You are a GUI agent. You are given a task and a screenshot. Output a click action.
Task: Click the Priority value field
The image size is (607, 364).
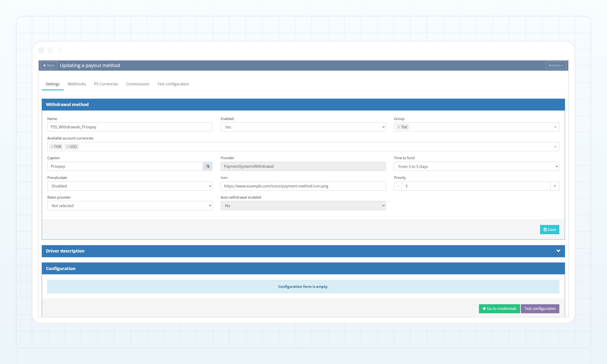476,186
